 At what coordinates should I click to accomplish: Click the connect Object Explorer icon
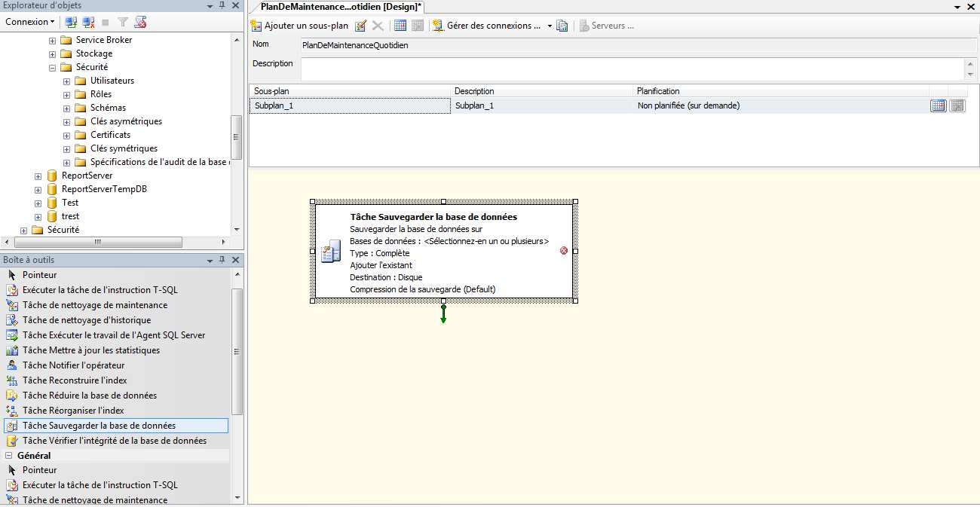click(x=71, y=22)
